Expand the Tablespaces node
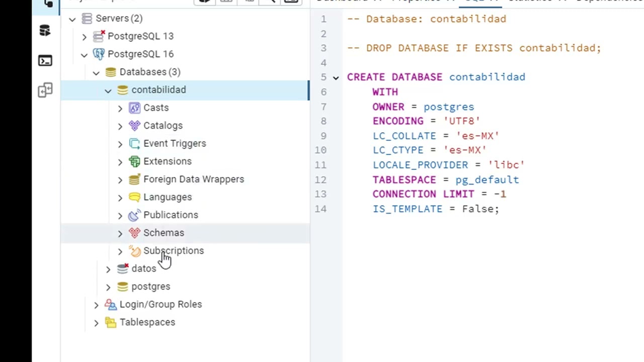Viewport: 644px width, 362px height. pyautogui.click(x=96, y=323)
